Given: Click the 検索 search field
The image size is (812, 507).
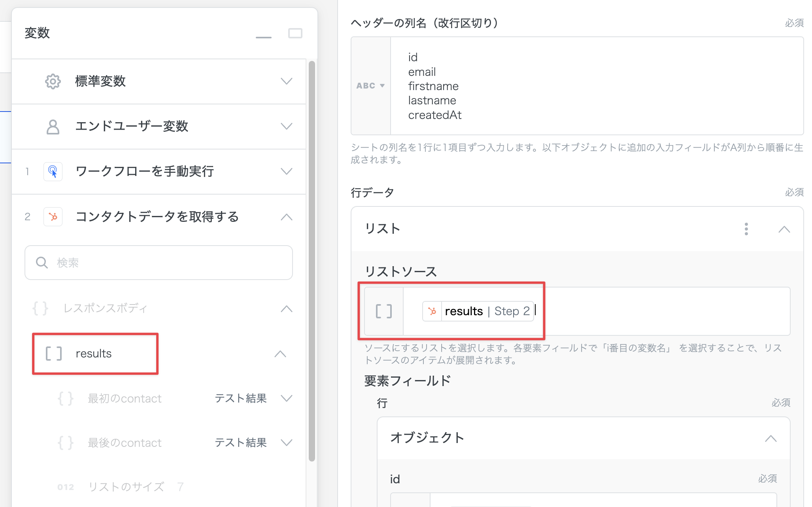Looking at the screenshot, I should point(158,263).
